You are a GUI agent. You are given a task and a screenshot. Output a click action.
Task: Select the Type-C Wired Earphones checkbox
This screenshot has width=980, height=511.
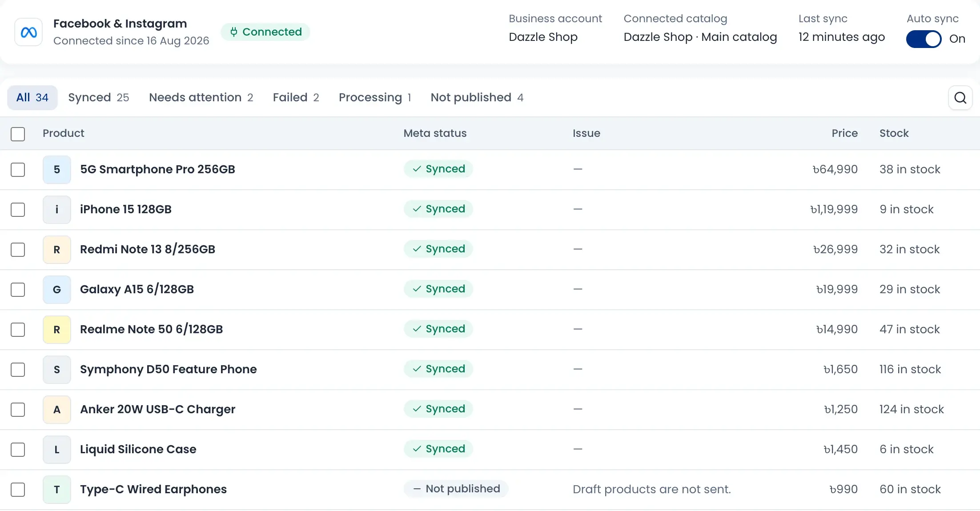pyautogui.click(x=18, y=489)
